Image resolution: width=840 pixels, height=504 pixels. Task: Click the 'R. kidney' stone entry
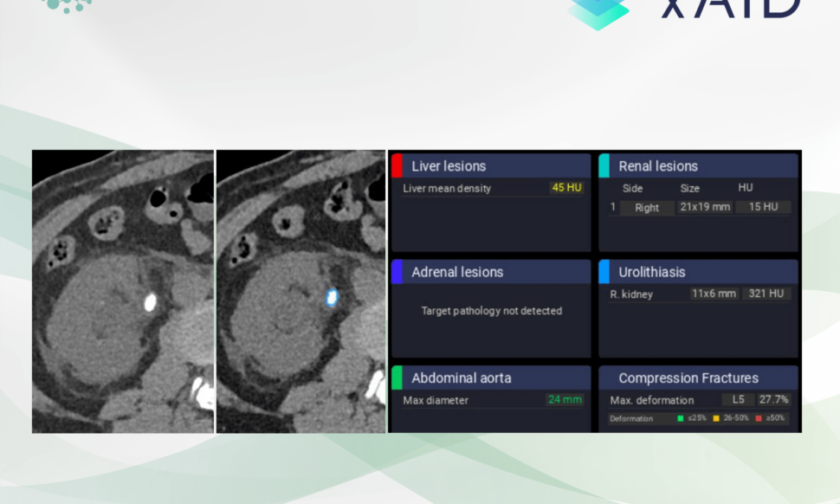(631, 294)
